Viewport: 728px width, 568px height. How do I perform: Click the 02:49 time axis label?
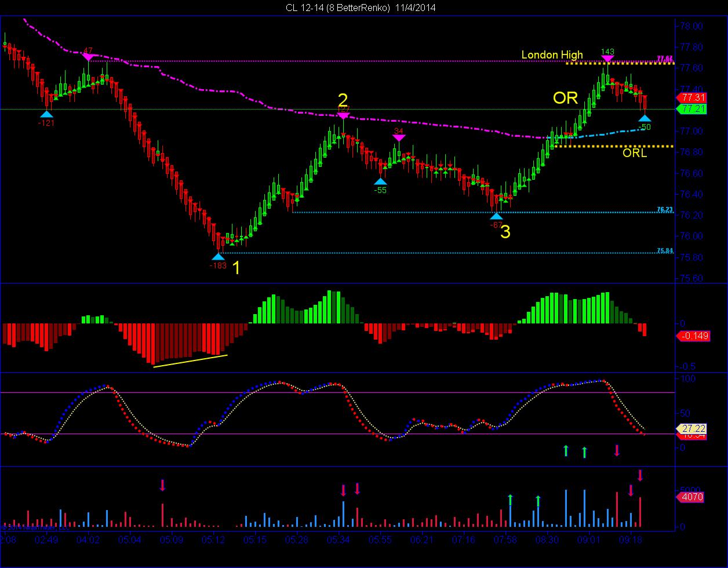[x=46, y=540]
